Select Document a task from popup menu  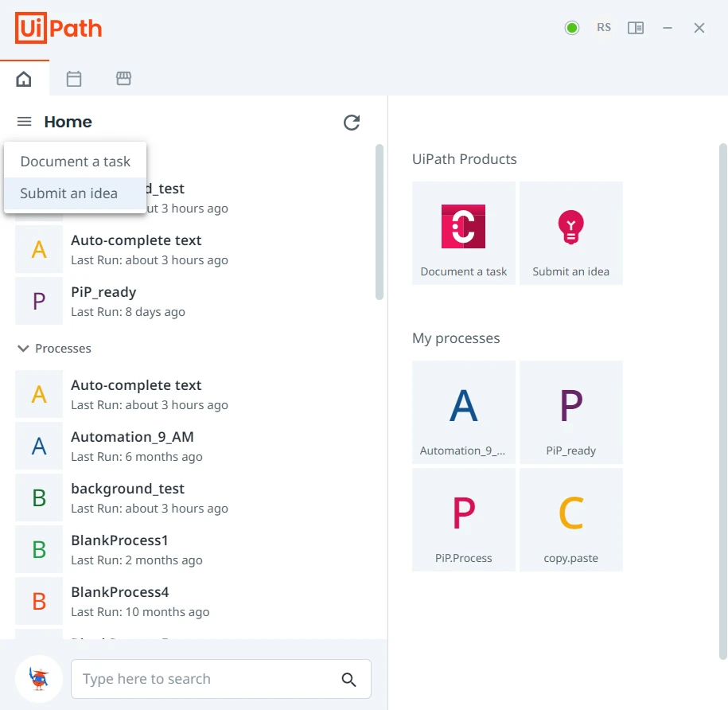pyautogui.click(x=76, y=161)
